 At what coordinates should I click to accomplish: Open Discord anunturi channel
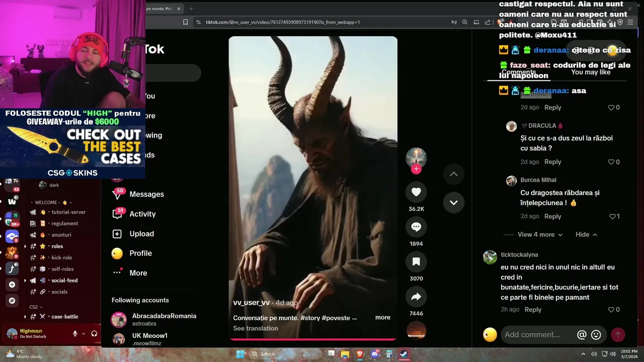tap(62, 235)
